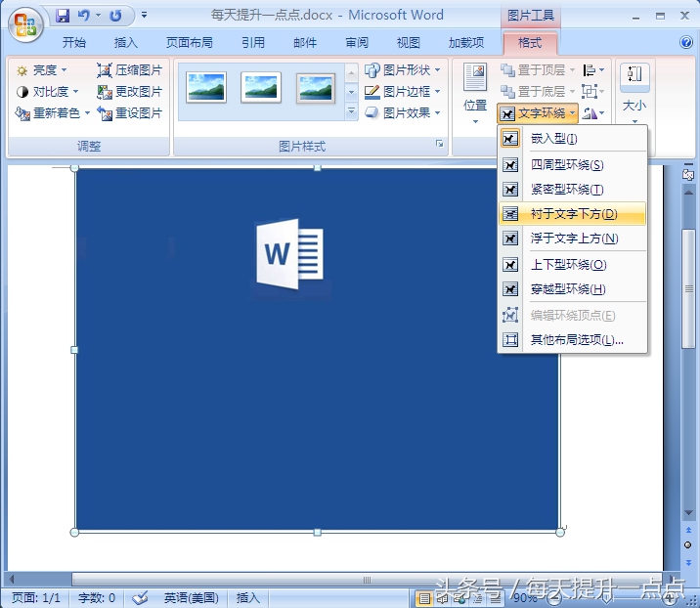
Task: Undo the last action
Action: (x=84, y=16)
